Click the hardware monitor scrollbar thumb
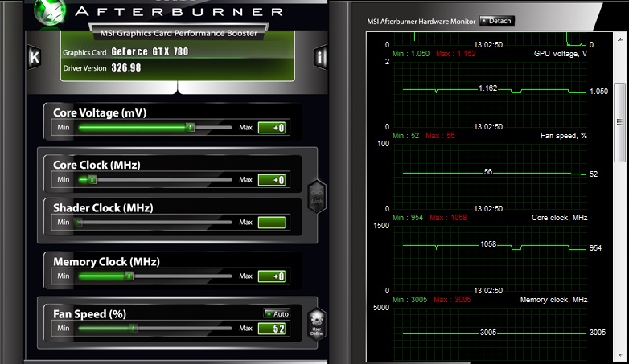Image resolution: width=629 pixels, height=364 pixels. 620,122
